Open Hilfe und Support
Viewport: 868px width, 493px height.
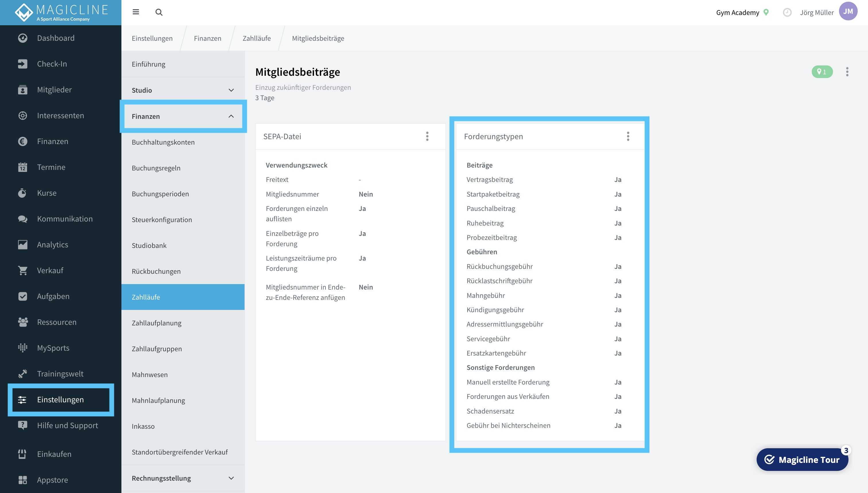[61, 425]
